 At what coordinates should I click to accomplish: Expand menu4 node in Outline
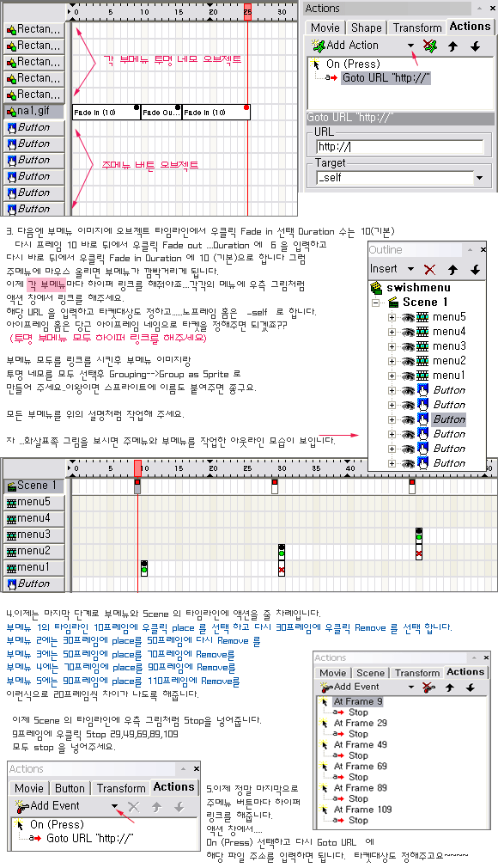click(392, 332)
